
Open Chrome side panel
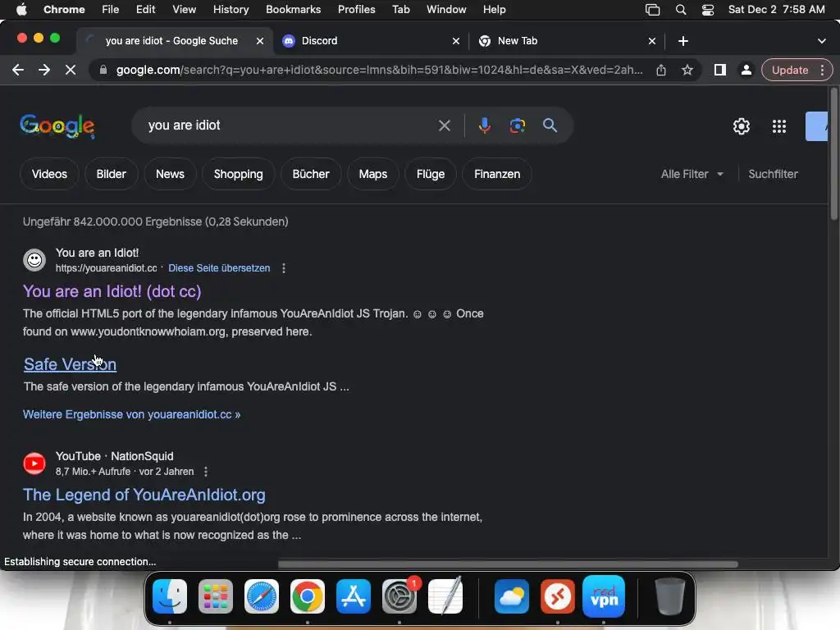click(x=720, y=70)
